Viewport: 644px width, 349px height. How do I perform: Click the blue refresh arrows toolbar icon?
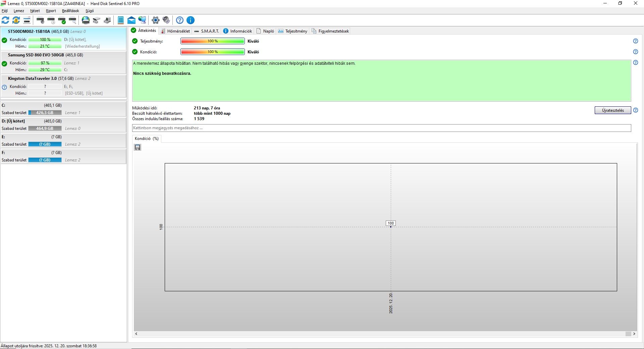click(x=5, y=20)
